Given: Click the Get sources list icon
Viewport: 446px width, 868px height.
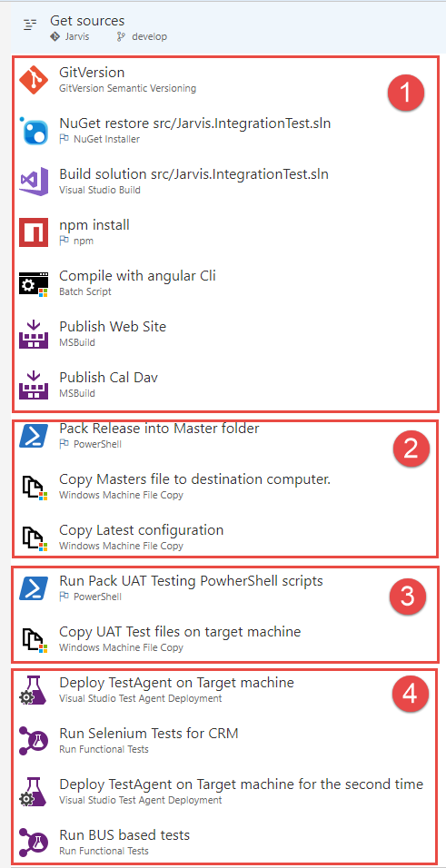Looking at the screenshot, I should 30,25.
